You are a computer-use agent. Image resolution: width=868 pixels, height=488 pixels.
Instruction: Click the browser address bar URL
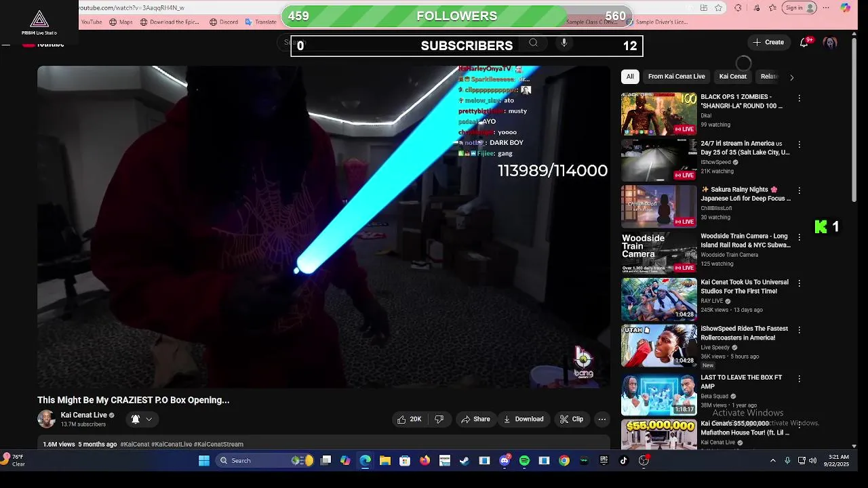point(132,8)
